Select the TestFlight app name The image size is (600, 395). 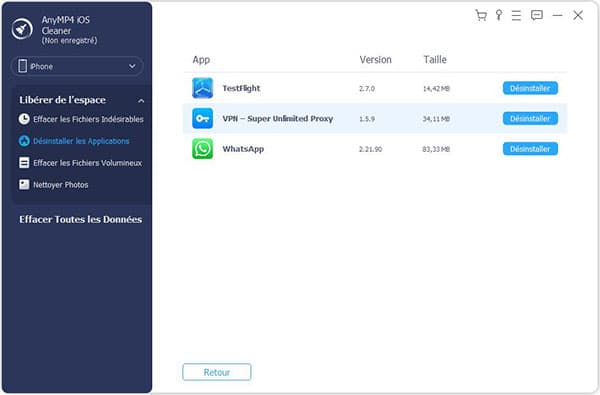[241, 88]
